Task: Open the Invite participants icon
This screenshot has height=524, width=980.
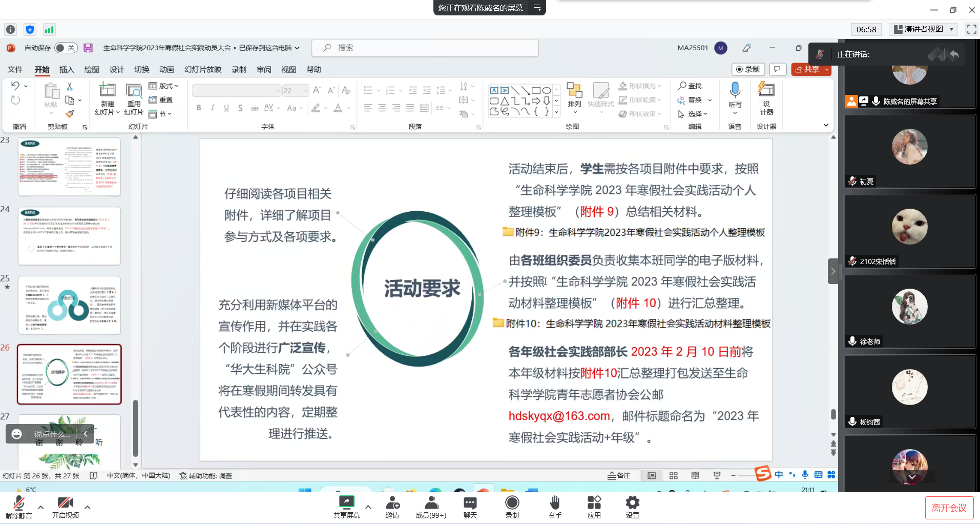Action: pos(392,507)
